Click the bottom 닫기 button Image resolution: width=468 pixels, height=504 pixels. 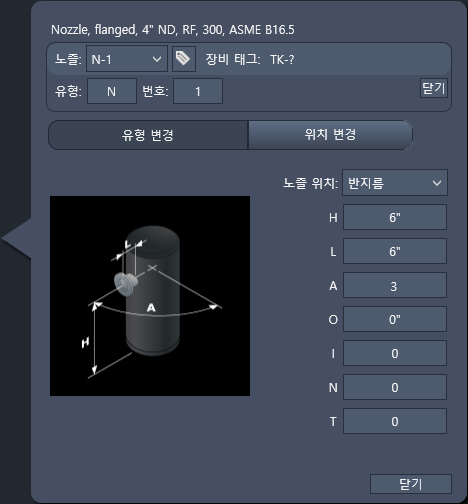click(411, 484)
